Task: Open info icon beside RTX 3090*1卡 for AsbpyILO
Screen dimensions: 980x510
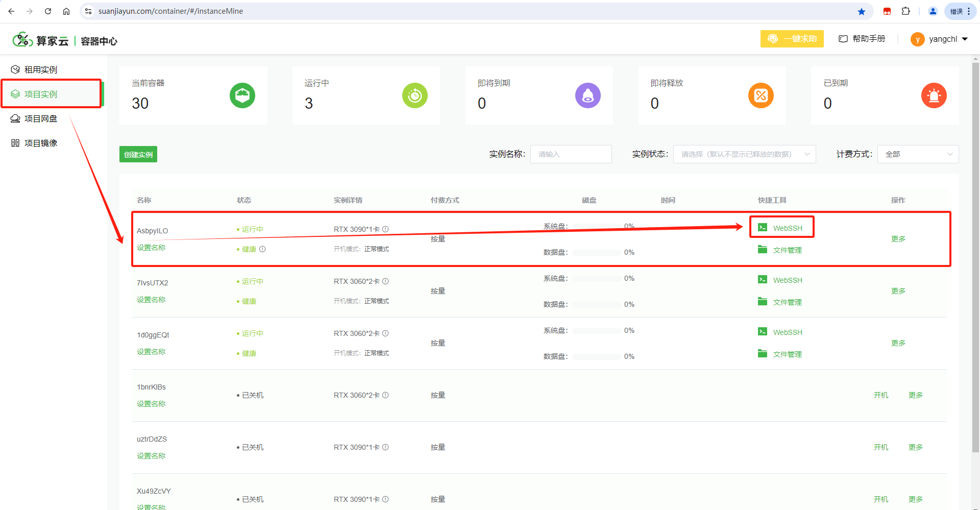Action: coord(385,229)
